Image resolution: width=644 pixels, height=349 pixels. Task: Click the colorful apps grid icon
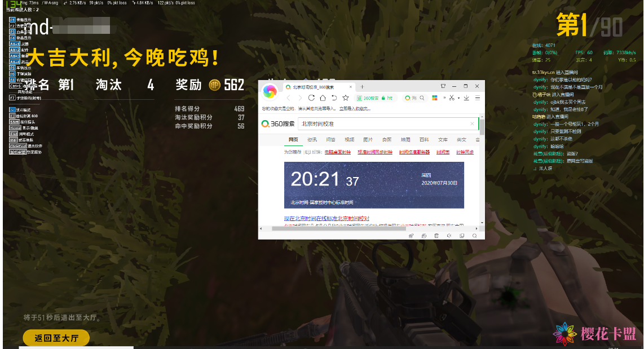pyautogui.click(x=435, y=98)
